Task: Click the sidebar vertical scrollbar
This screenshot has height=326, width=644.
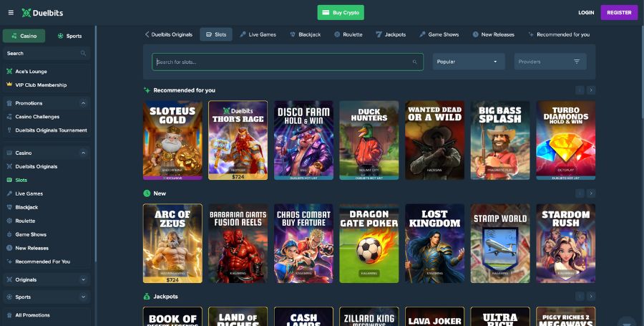Action: (x=96, y=144)
